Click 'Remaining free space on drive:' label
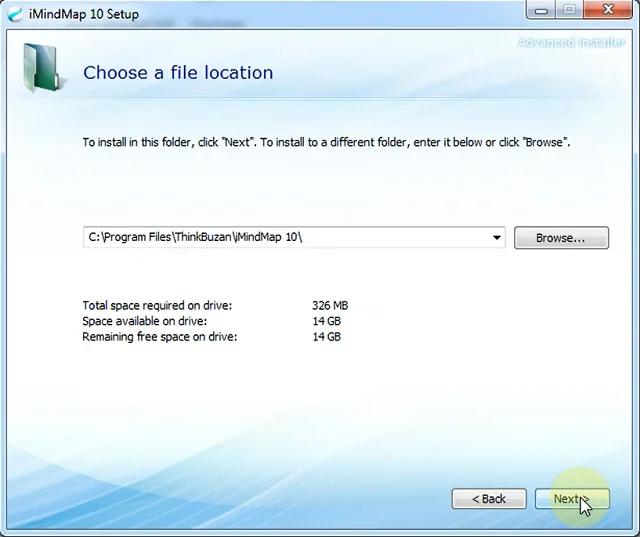This screenshot has width=640, height=537. (x=160, y=337)
